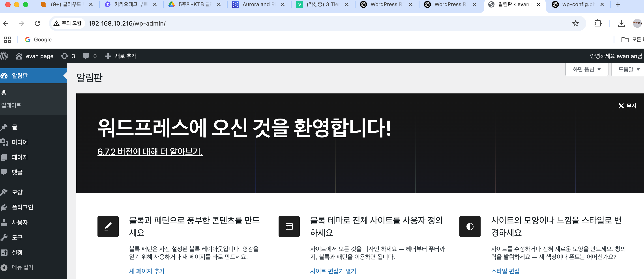This screenshot has width=644, height=279.
Task: Click 6.7.2 version learn more link
Action: (150, 152)
